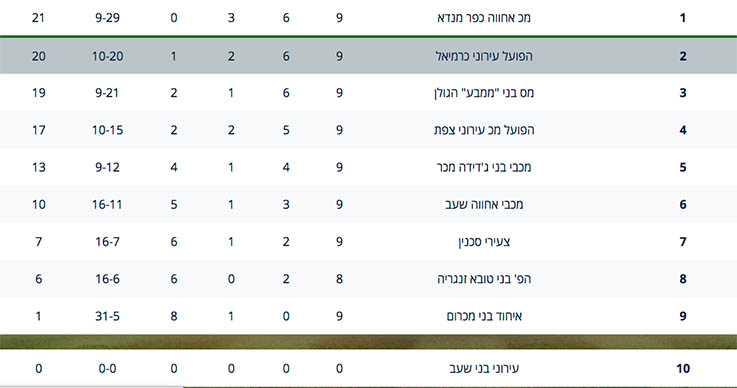This screenshot has width=737, height=388.
Task: Click rank number 5 in standings
Action: tap(682, 167)
